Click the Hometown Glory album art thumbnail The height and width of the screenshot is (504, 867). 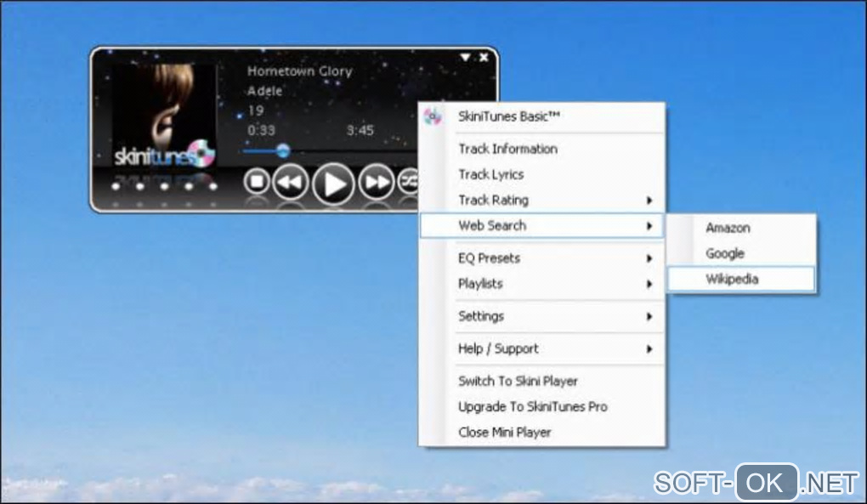tap(164, 116)
